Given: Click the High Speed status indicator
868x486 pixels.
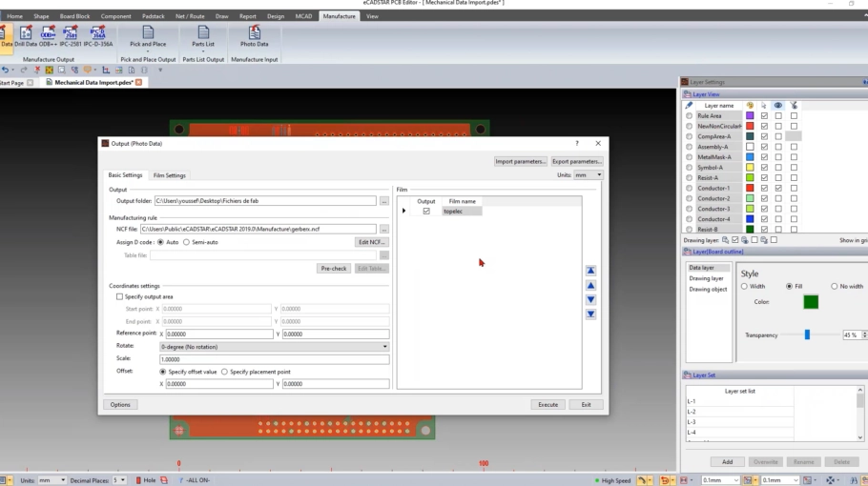Looking at the screenshot, I should coord(612,480).
